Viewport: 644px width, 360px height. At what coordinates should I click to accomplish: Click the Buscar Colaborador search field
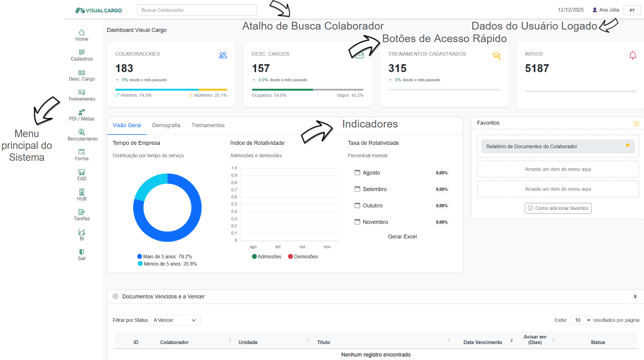[x=197, y=10]
